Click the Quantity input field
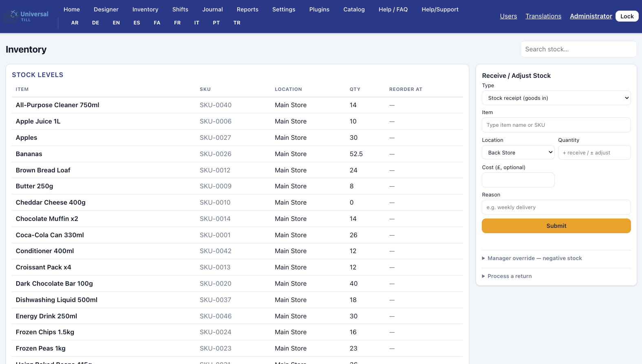 tap(594, 152)
